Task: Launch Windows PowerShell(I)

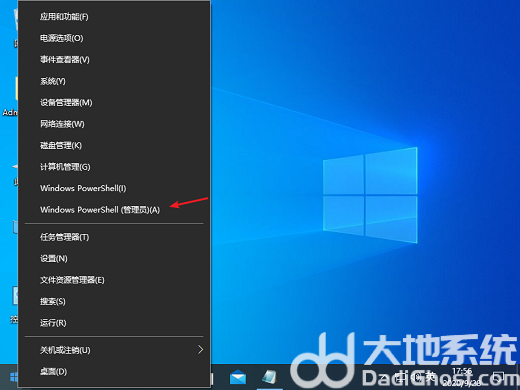Action: coord(114,188)
